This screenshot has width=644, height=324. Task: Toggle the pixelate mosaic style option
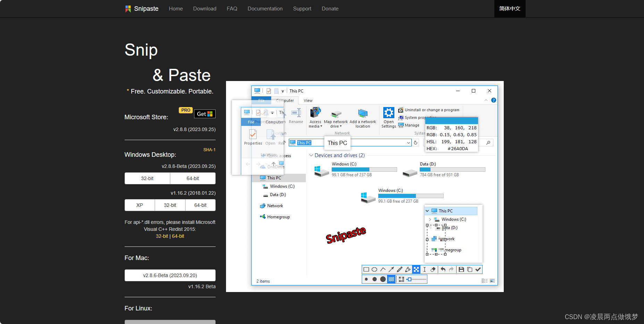[401, 279]
